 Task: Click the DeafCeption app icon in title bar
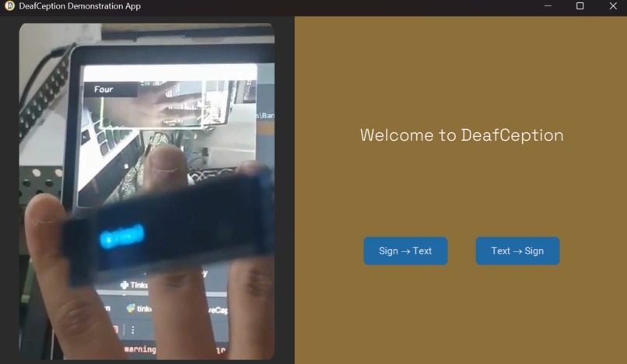point(9,6)
